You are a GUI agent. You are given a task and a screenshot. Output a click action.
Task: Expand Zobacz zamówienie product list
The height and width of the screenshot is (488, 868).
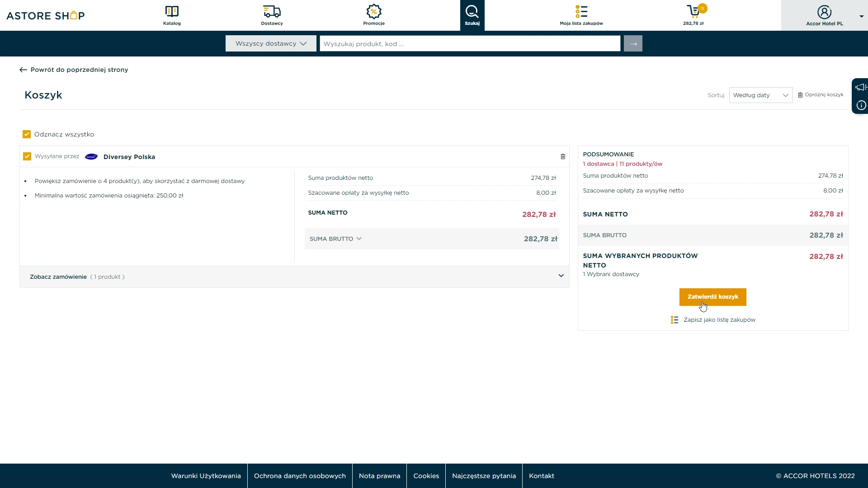click(x=294, y=277)
